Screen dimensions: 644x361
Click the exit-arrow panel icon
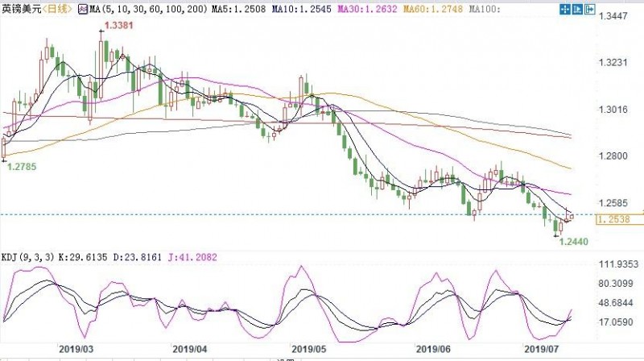[590, 9]
